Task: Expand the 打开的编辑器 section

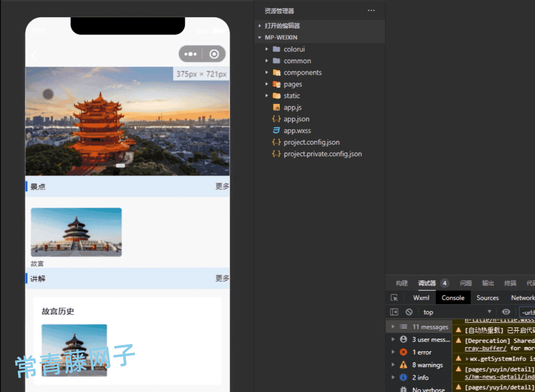Action: 260,26
